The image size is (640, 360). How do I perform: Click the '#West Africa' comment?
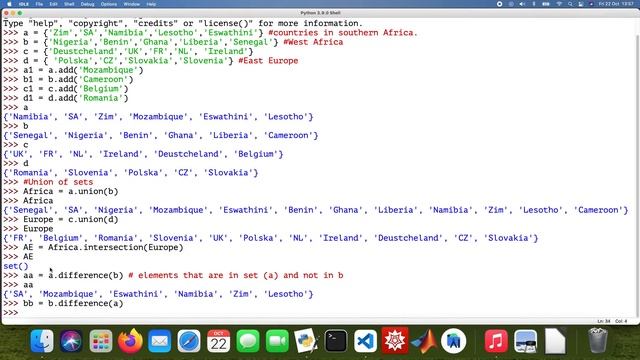point(313,42)
